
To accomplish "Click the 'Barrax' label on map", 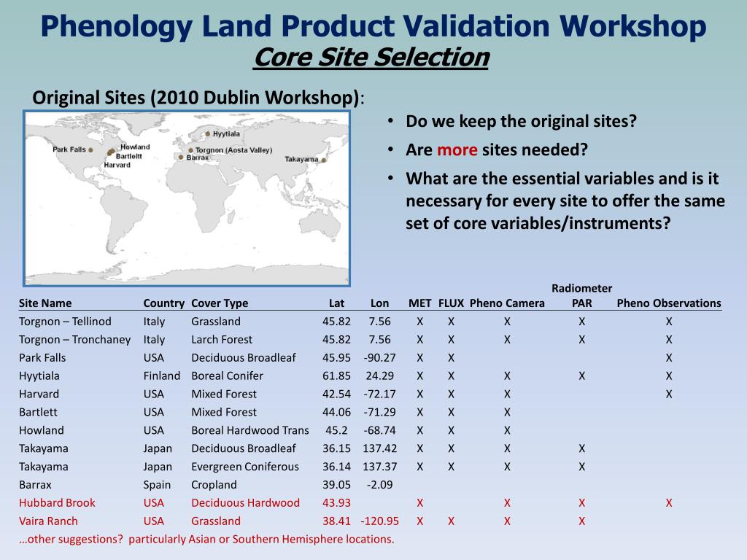I will click(x=197, y=157).
